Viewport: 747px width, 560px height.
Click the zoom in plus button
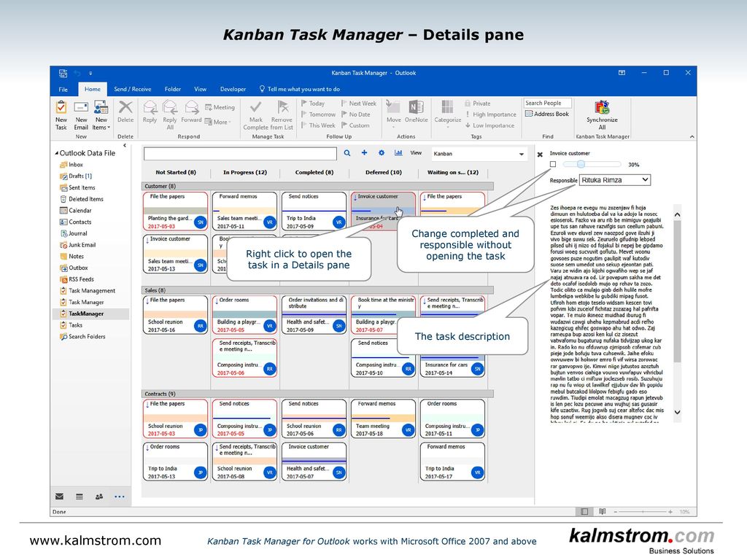pos(670,512)
